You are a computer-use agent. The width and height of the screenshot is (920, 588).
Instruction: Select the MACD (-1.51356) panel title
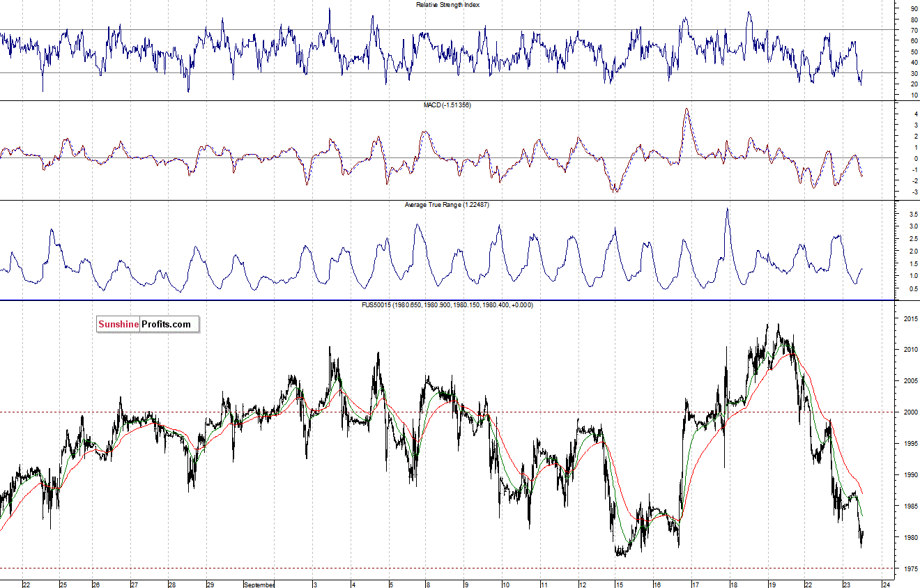[447, 105]
